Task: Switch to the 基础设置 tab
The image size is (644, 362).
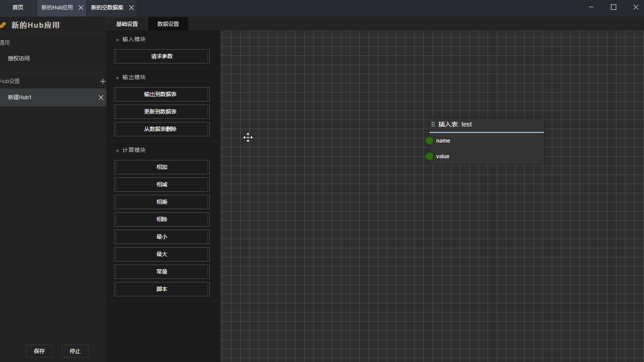Action: [127, 24]
